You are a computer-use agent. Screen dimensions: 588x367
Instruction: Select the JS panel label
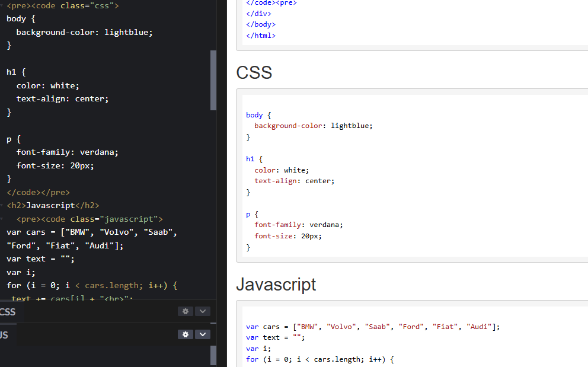point(4,334)
